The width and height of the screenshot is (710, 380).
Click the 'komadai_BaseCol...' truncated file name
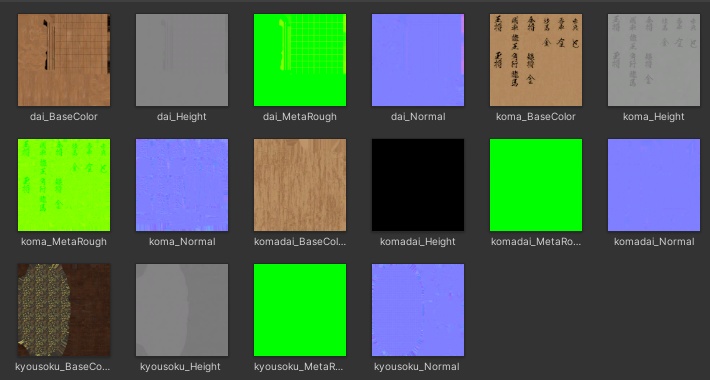click(300, 242)
